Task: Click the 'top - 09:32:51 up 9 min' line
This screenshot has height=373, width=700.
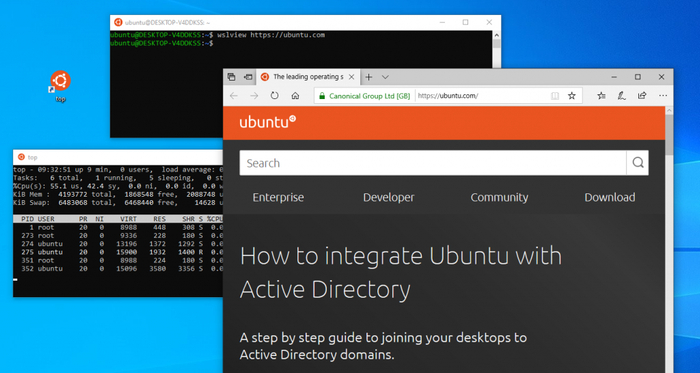Action: pos(118,170)
